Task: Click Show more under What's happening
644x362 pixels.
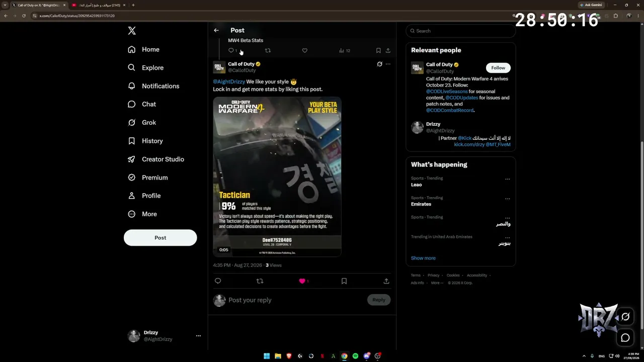Action: click(423, 258)
